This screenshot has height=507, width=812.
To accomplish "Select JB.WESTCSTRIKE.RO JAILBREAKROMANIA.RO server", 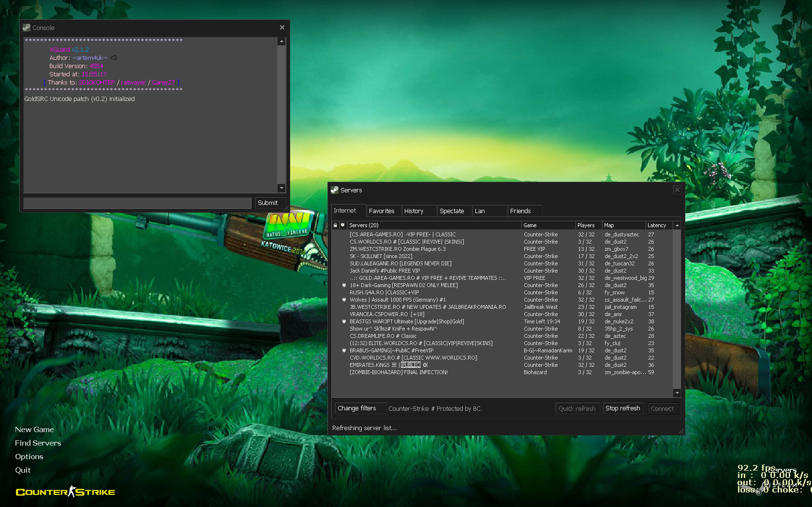I will 502,307.
